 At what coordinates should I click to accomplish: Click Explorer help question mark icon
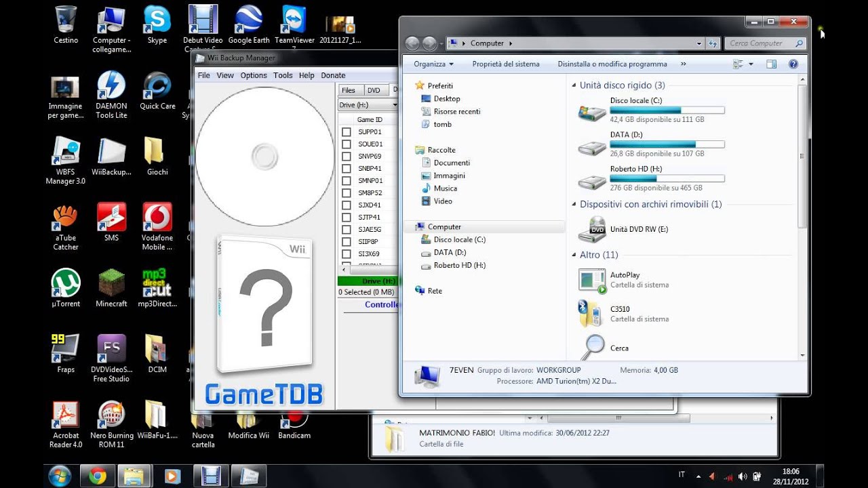click(x=793, y=64)
